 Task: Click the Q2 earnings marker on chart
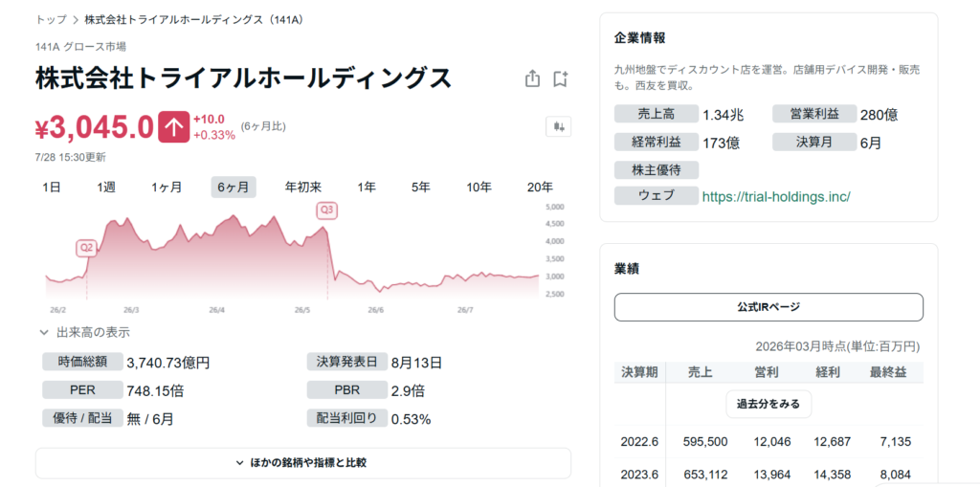86,248
